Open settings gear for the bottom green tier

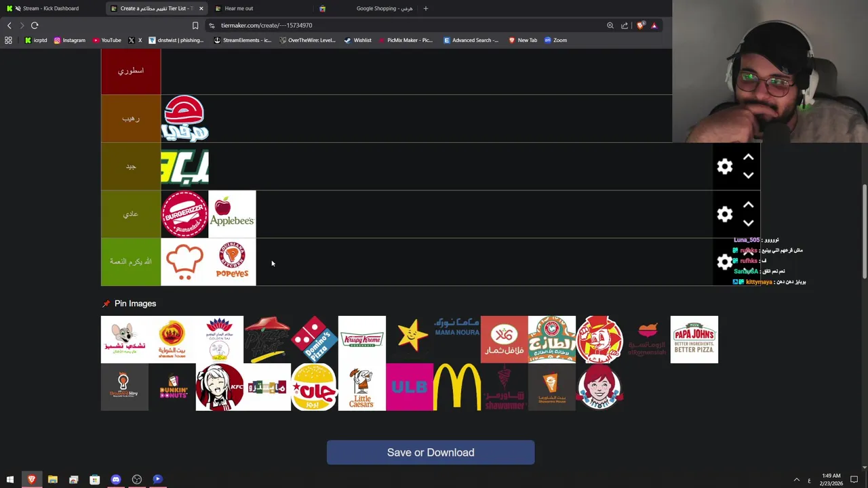(725, 262)
